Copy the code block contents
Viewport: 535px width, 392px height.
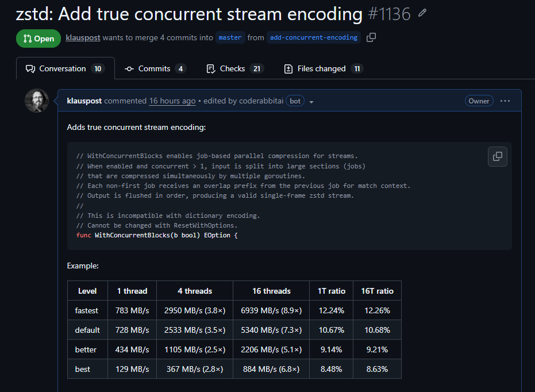pyautogui.click(x=498, y=156)
